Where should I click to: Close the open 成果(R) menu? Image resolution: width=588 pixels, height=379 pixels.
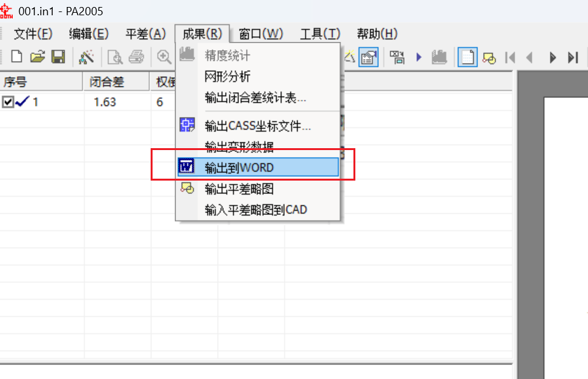(x=202, y=34)
